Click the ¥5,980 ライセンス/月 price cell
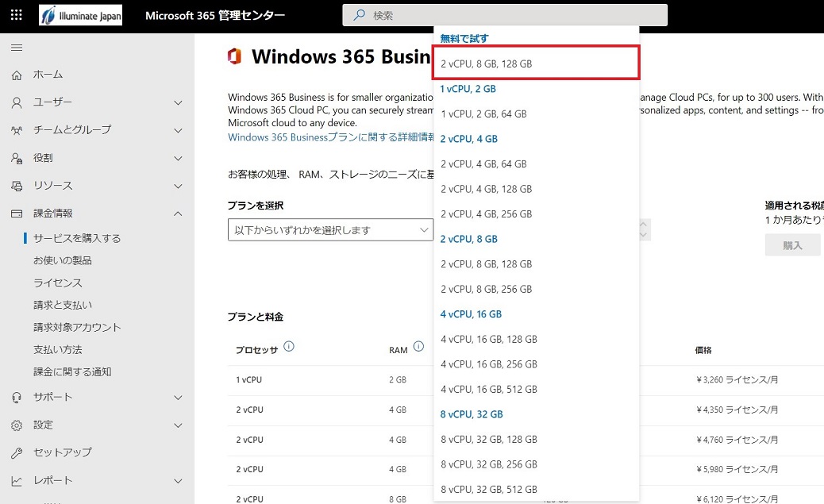The width and height of the screenshot is (824, 504). click(737, 469)
